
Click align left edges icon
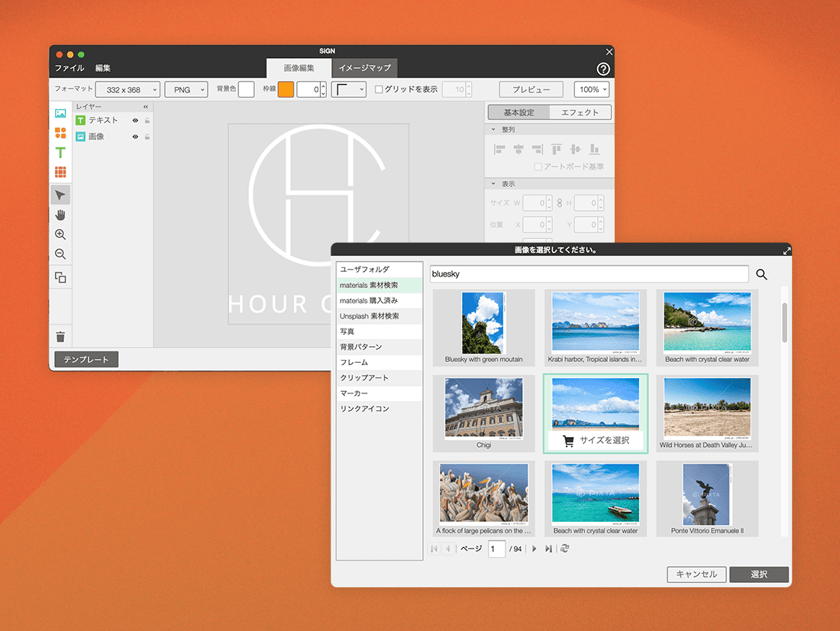[499, 149]
